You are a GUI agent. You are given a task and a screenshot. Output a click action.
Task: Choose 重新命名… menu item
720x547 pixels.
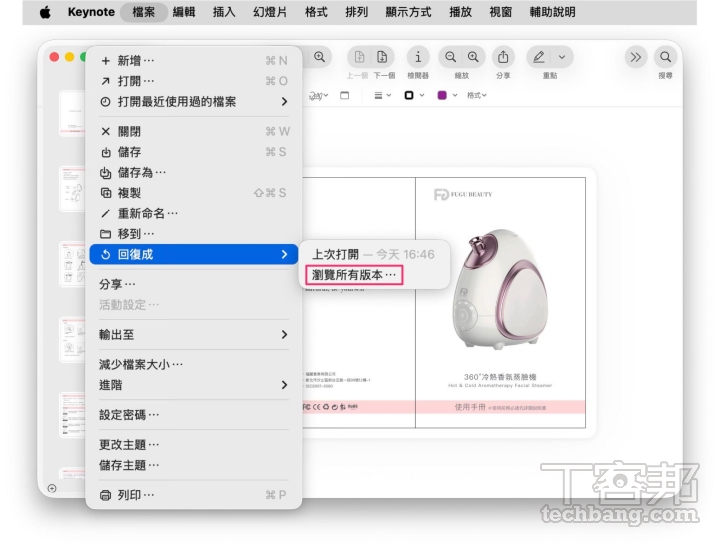pos(193,214)
